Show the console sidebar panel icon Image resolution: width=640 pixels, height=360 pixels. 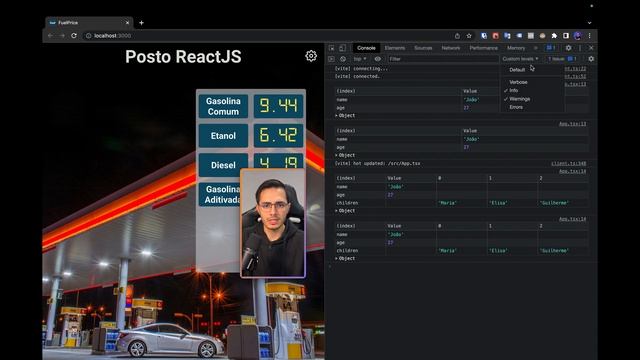click(331, 59)
